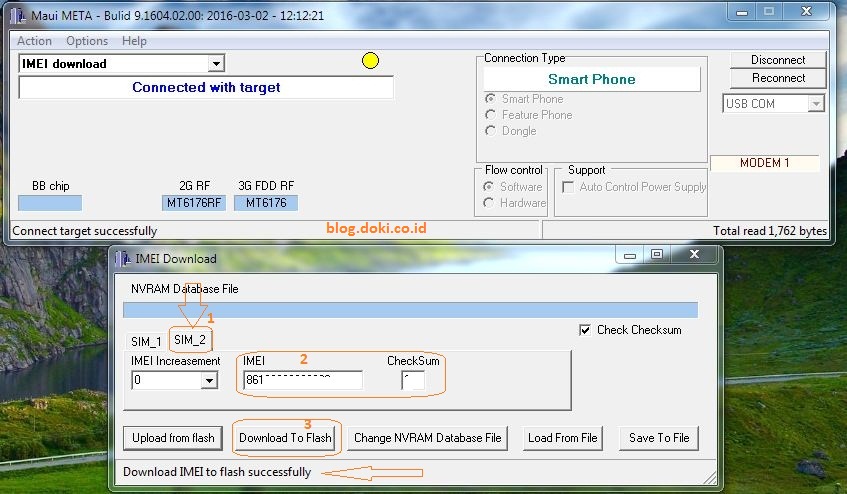Click Connect target successfully status text
This screenshot has height=494, width=847.
85,231
